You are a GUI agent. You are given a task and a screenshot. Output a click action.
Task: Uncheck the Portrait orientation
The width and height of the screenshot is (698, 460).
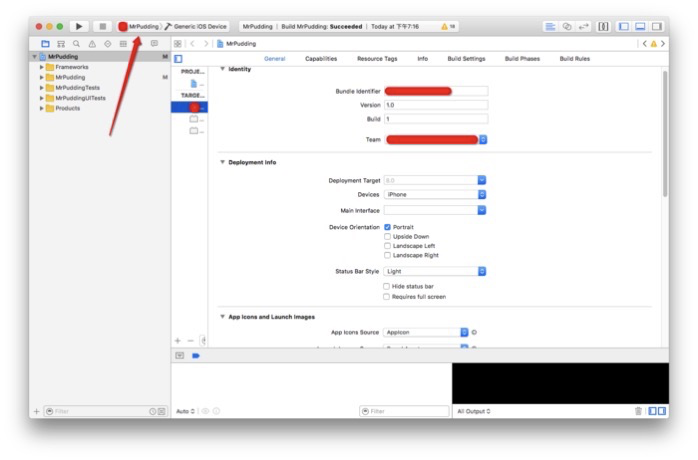[387, 227]
